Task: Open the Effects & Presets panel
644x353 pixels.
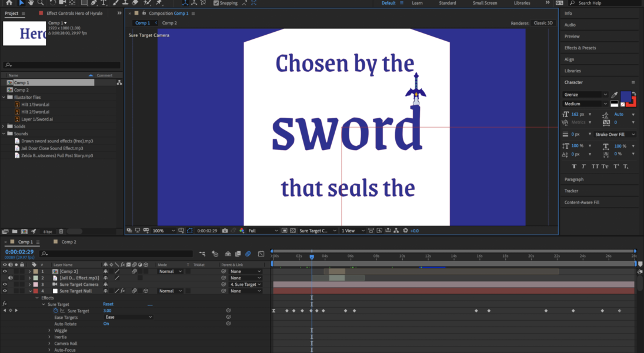Action: tap(579, 48)
